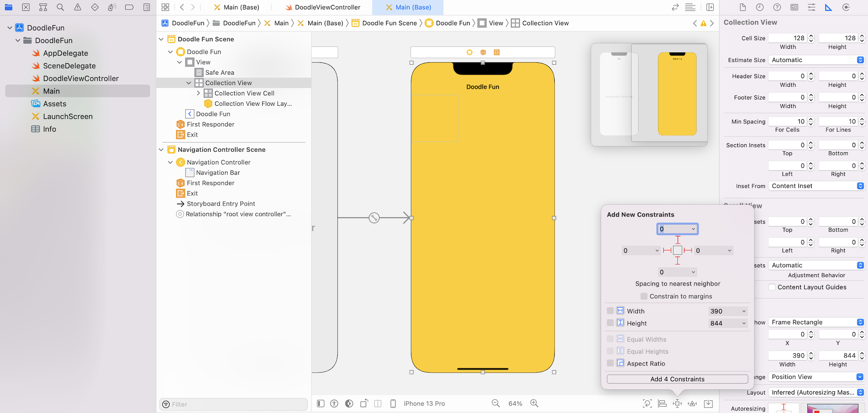The height and width of the screenshot is (413, 868).
Task: Switch to the DoodleViewController tab
Action: 322,7
